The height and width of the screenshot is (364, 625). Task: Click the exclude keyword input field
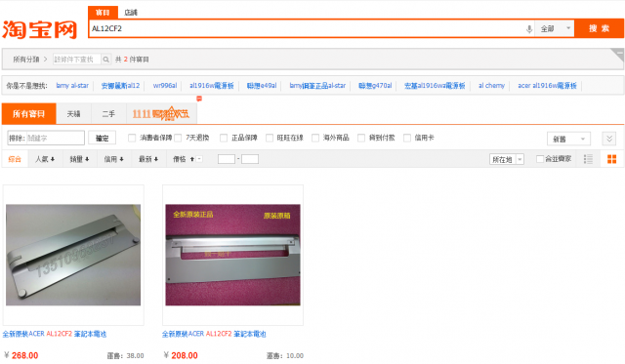[55, 138]
